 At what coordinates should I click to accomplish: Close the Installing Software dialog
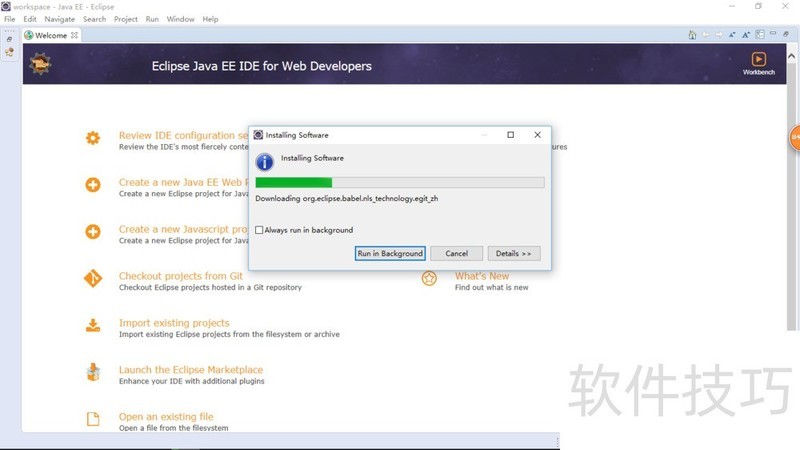pyautogui.click(x=537, y=135)
